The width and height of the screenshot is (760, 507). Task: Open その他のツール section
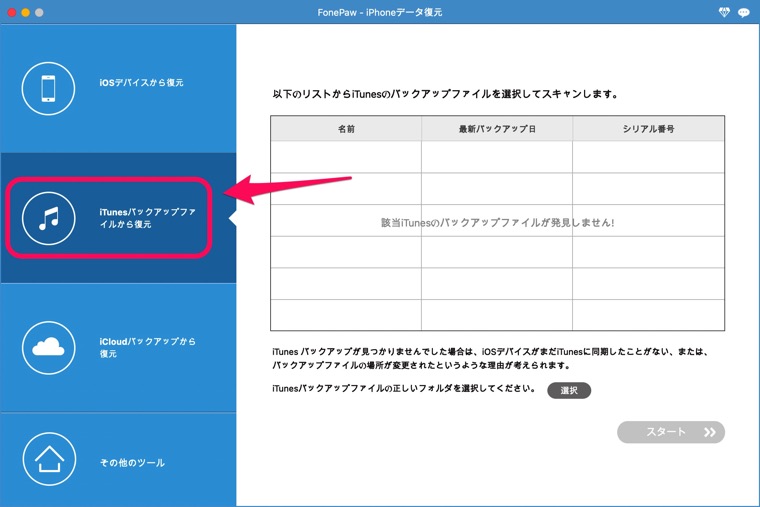[x=118, y=459]
